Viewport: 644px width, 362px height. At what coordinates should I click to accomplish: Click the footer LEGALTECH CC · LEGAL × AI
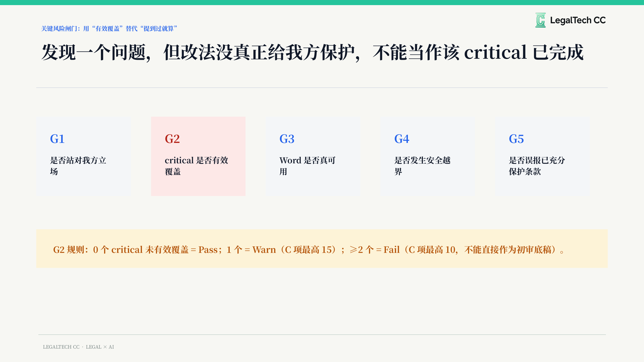78,347
